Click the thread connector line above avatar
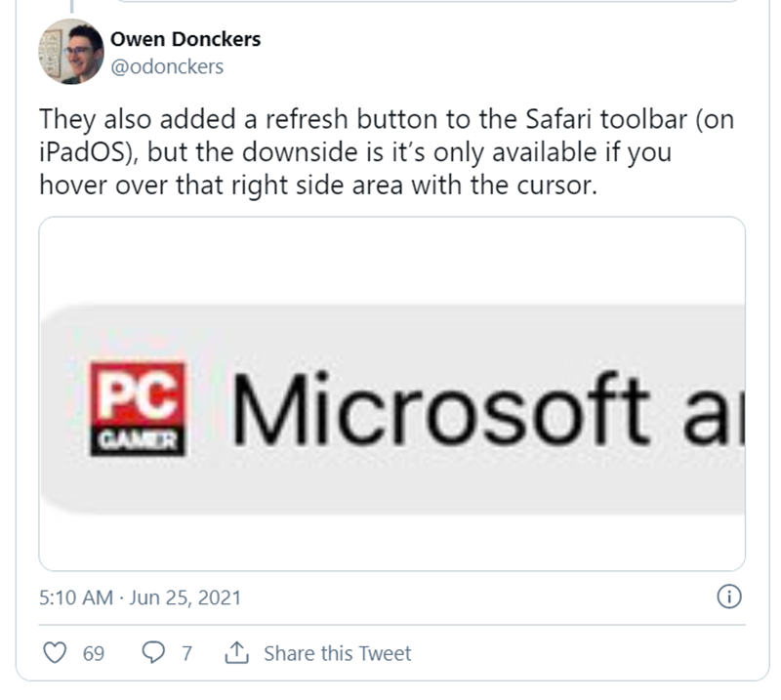The image size is (781, 700). [x=72, y=6]
